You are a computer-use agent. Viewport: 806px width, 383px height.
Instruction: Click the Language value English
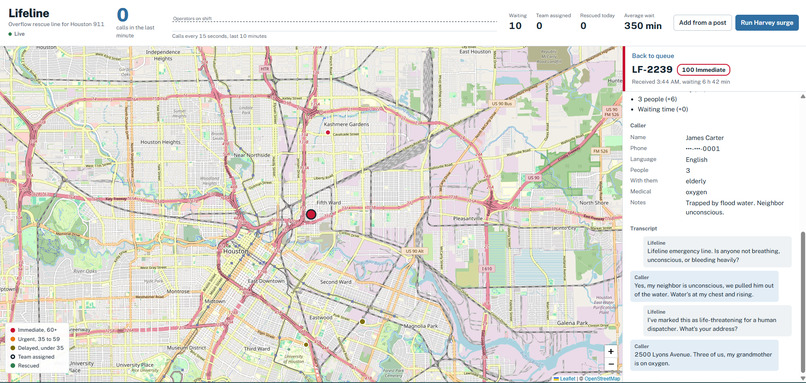pos(697,159)
